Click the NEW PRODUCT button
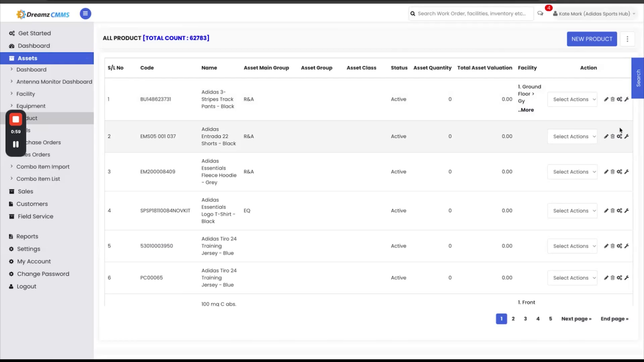Viewport: 644px width, 362px height. 592,39
